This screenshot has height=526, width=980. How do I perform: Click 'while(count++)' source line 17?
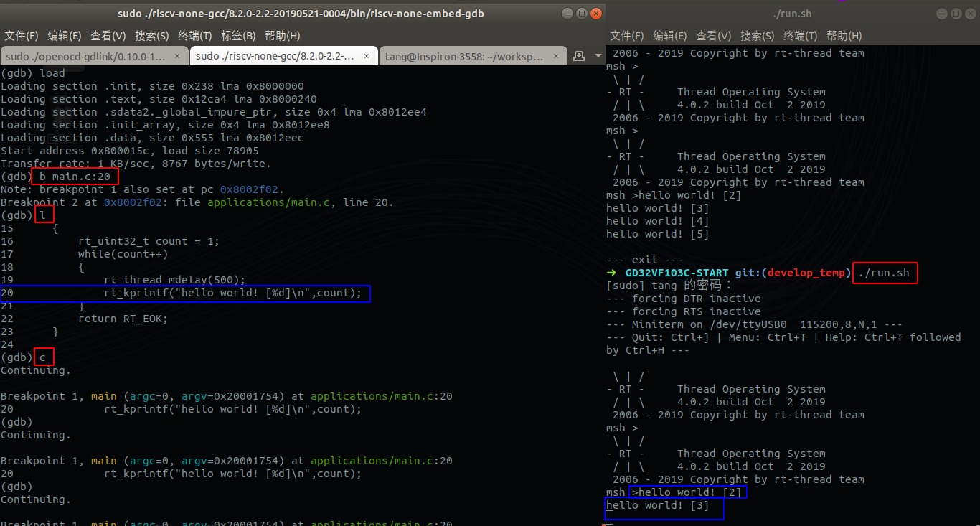click(x=123, y=254)
